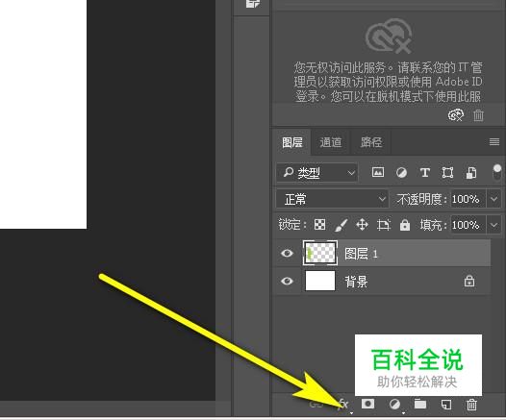Switch to the 通道 tab
Screen dimensions: 506x420
coord(331,142)
